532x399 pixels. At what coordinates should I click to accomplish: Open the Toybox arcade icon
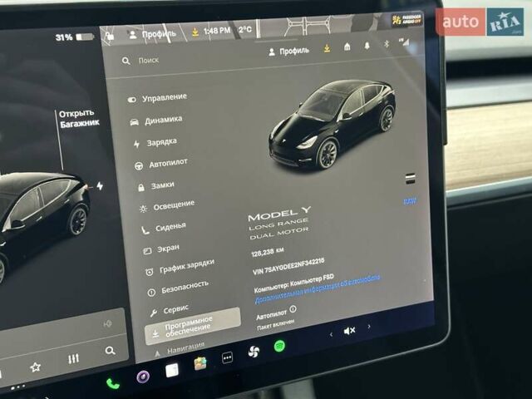(x=200, y=364)
